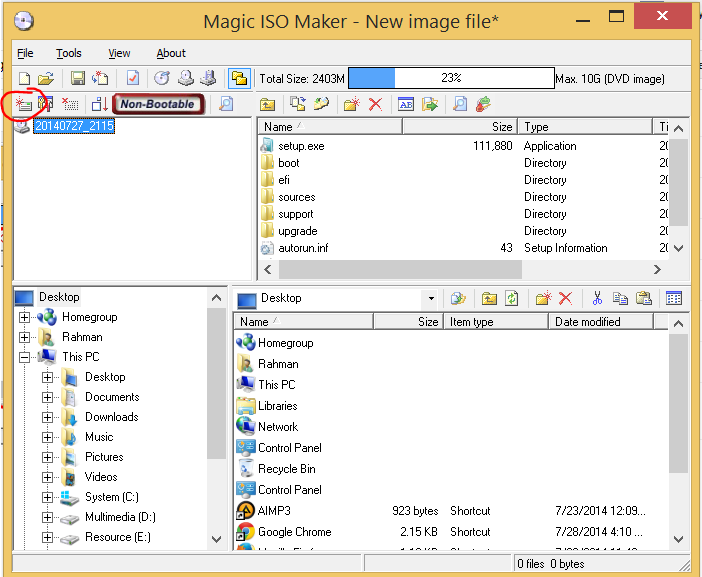This screenshot has height=577, width=702.
Task: Open the View menu
Action: [119, 53]
